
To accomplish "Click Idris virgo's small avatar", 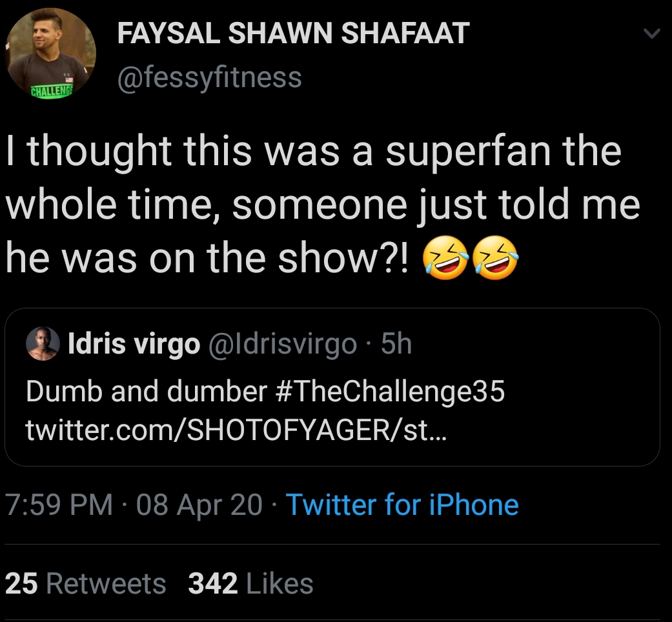I will (x=43, y=343).
